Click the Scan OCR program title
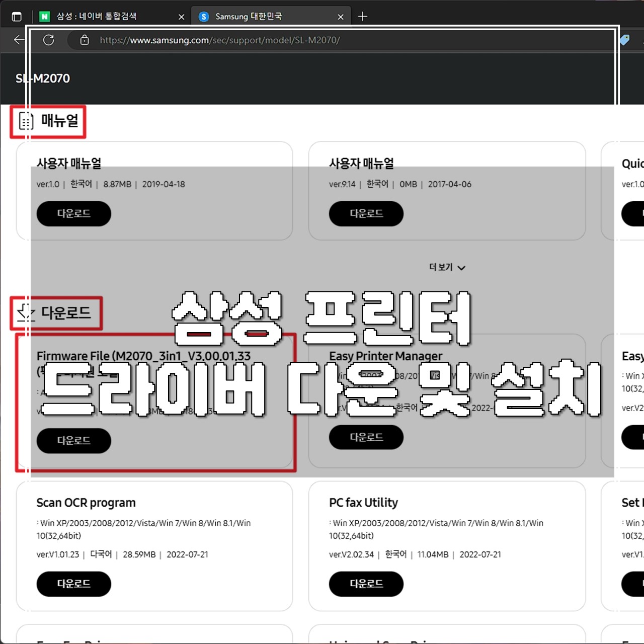Viewport: 644px width, 644px height. (x=86, y=503)
